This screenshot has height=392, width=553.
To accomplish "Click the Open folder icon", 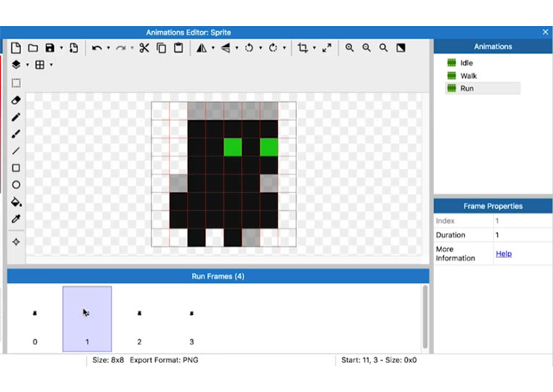I will (33, 48).
